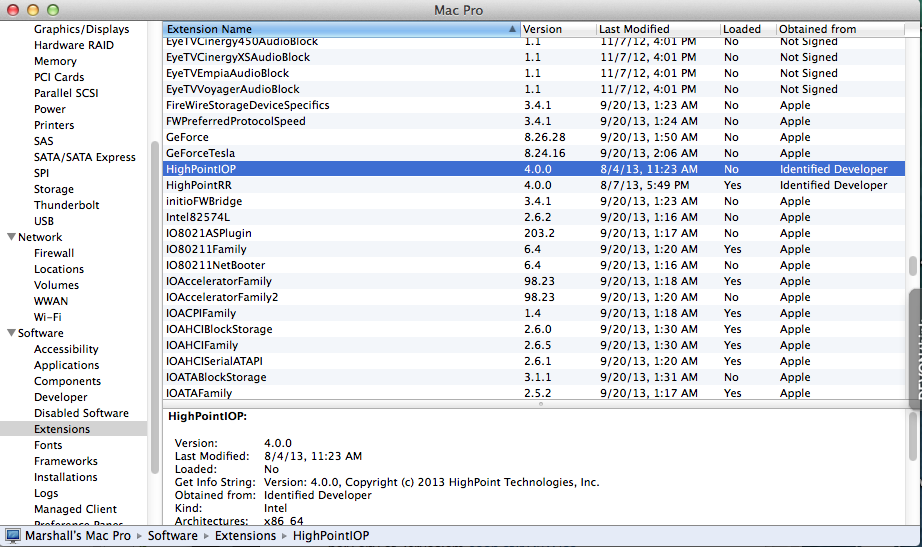Sort by the Version column header
Screen dimensions: 922x547
tap(558, 29)
